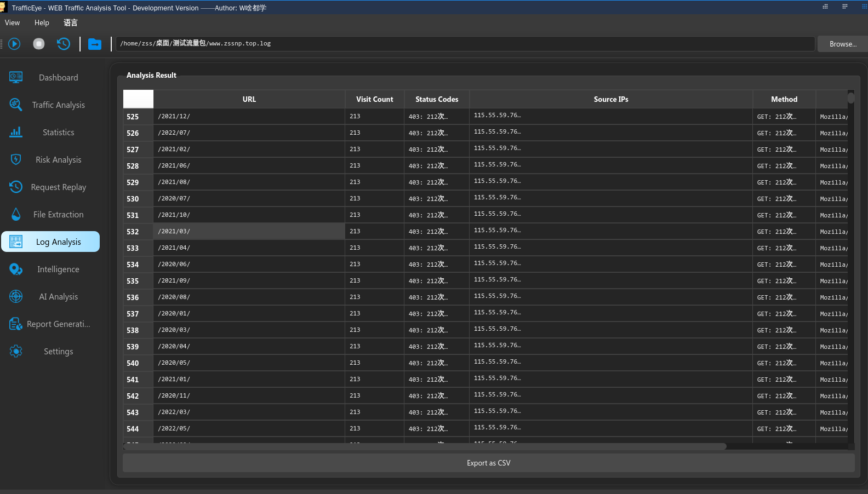Screen dimensions: 868x494
Task: Click the start analysis play icon
Action: [x=15, y=44]
